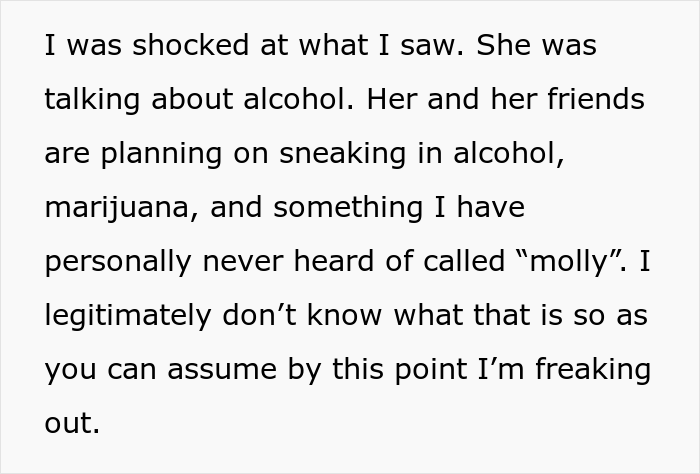
Task: Click the word "personally"
Action: click(x=118, y=262)
